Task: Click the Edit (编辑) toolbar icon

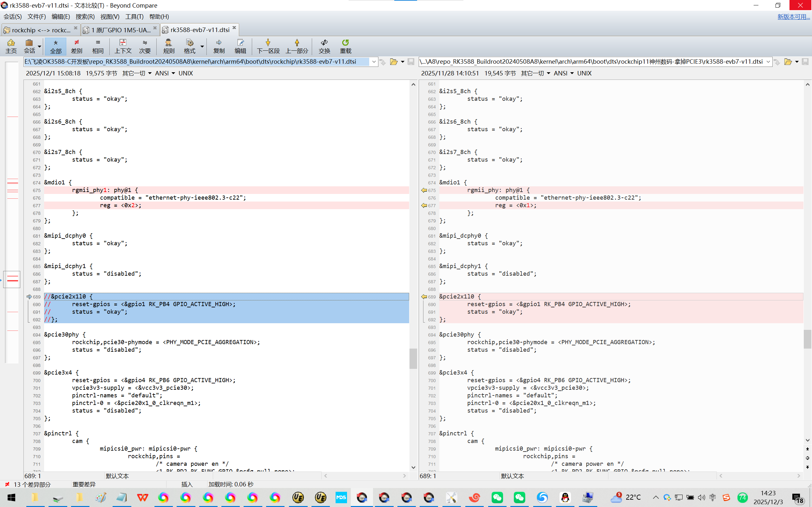Action: click(240, 46)
